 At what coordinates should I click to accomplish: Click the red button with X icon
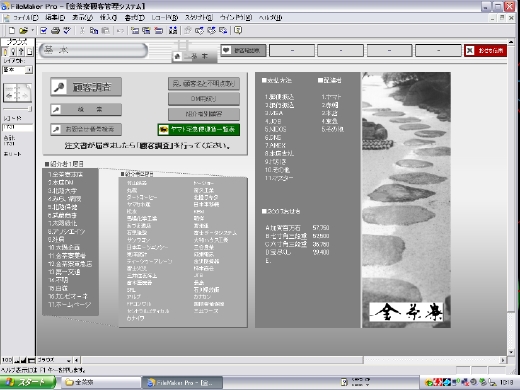point(485,50)
